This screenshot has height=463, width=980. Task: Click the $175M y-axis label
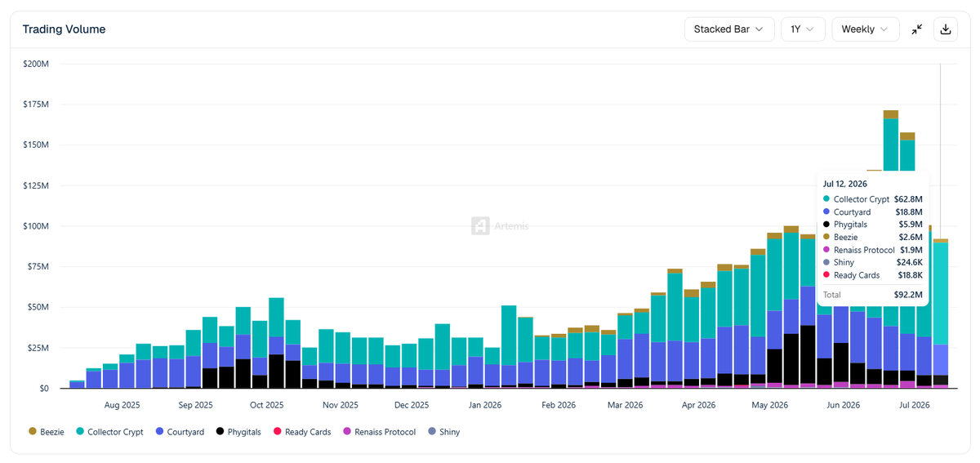[36, 104]
